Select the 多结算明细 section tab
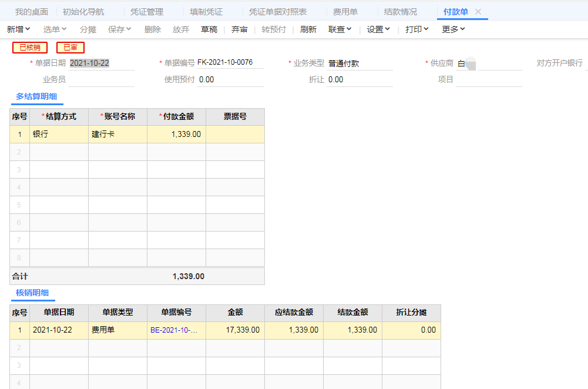Viewport: 588px width, 389px height. click(36, 96)
